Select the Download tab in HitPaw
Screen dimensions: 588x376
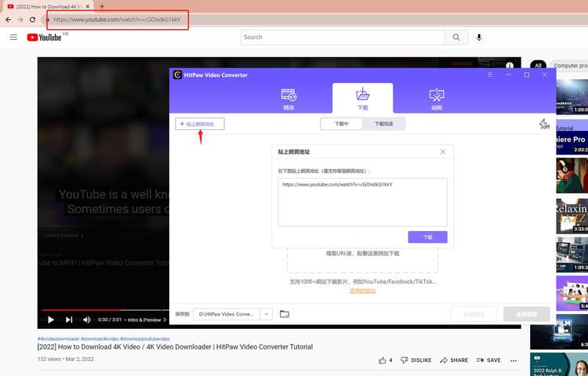point(363,99)
